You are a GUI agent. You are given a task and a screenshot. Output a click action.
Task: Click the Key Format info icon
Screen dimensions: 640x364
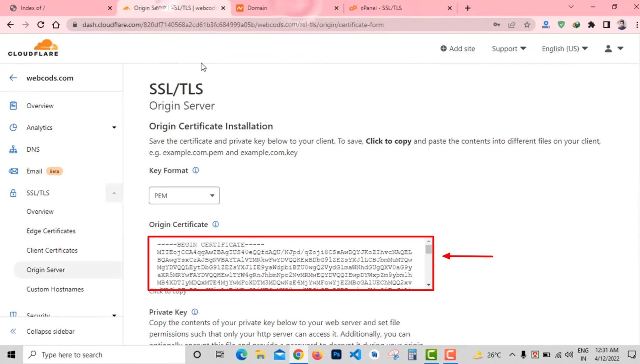(196, 170)
